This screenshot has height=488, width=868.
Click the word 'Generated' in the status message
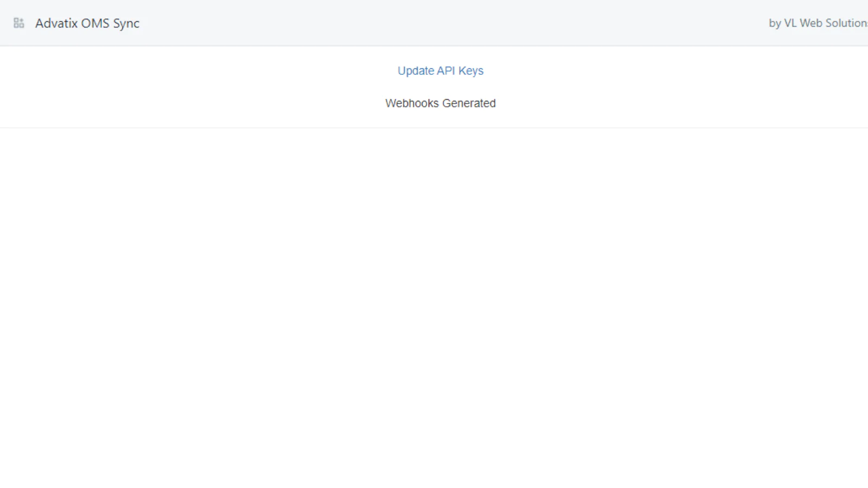[x=469, y=103]
